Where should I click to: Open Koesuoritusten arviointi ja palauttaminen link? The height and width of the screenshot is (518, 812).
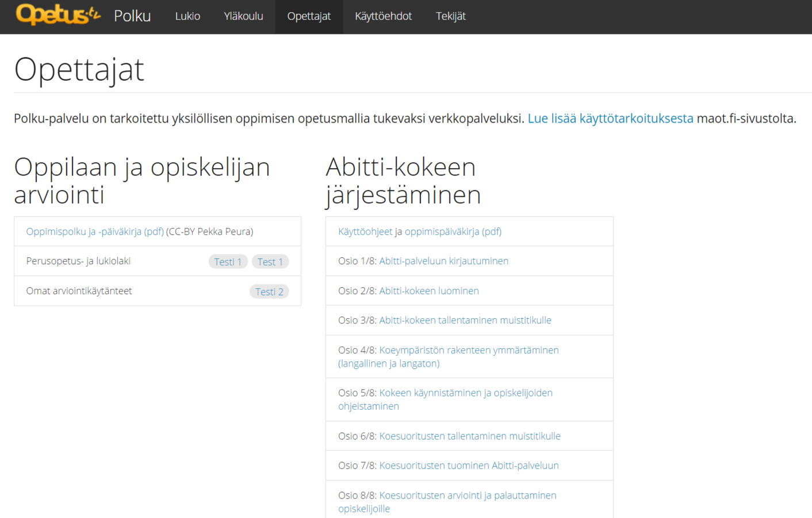pos(447,502)
